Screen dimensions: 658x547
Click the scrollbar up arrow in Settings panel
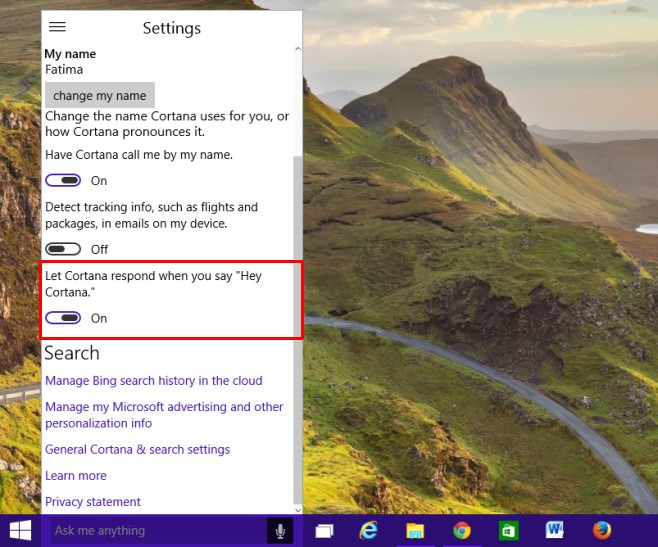pyautogui.click(x=298, y=49)
